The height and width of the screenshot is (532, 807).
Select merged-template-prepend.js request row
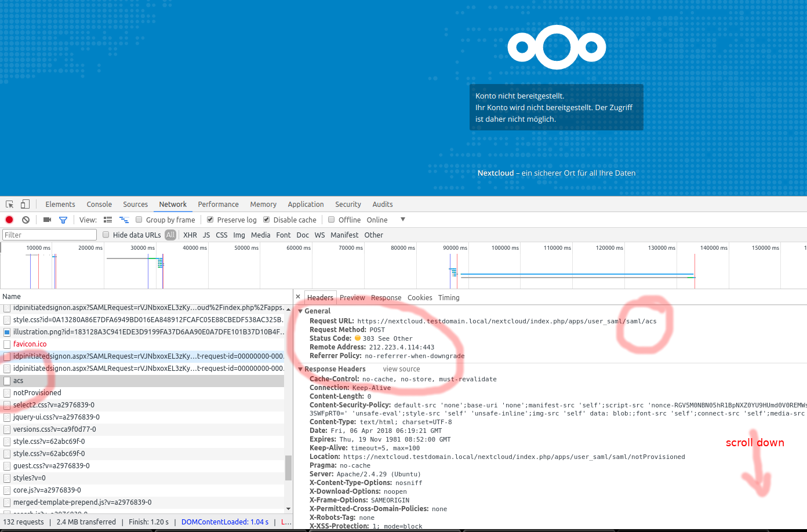click(x=143, y=502)
